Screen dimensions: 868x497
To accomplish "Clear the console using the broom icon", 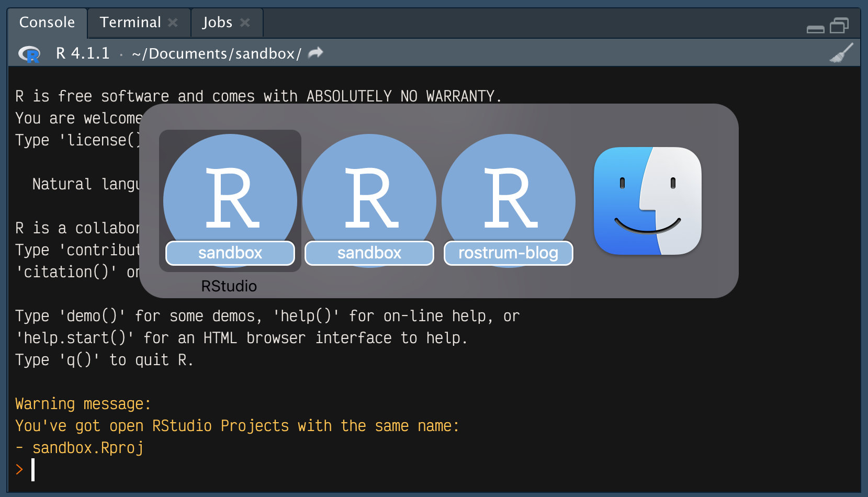I will point(842,53).
